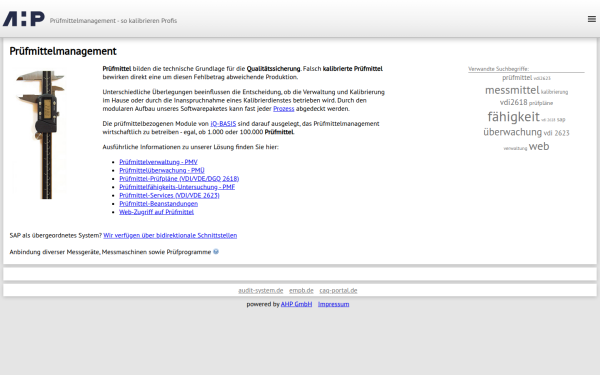
Task: Follow the bidirektionale Schnittstellen link
Action: pyautogui.click(x=170, y=235)
